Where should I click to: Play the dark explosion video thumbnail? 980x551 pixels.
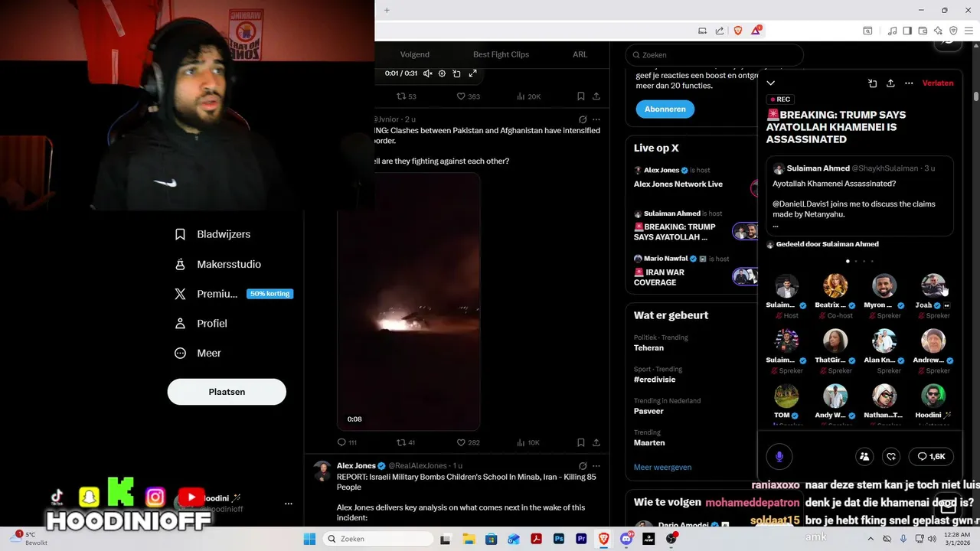tap(409, 302)
